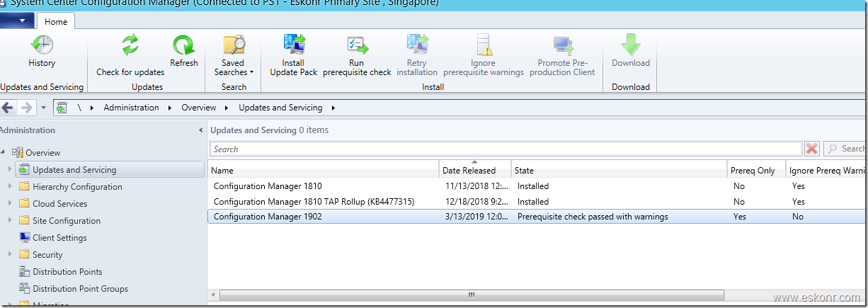Image resolution: width=868 pixels, height=308 pixels.
Task: Expand breadcrumb arrow after Administration
Action: pyautogui.click(x=169, y=108)
